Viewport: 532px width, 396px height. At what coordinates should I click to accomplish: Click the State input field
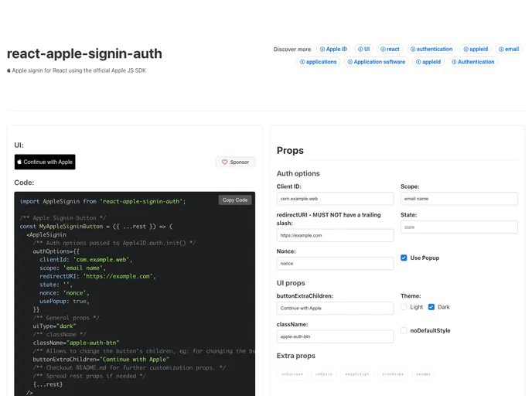point(459,227)
